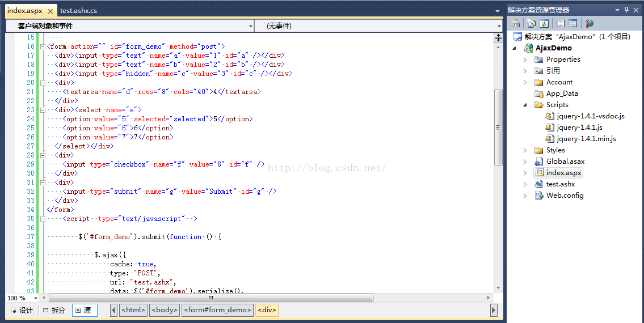Select the <div> tag navigator button
Viewport: 644px width, 323px height.
point(267,310)
